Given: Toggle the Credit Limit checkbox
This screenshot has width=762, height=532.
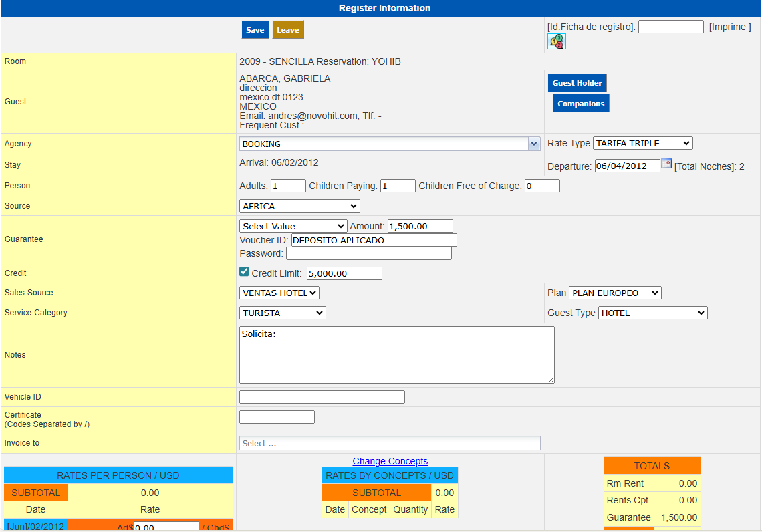Looking at the screenshot, I should [244, 272].
